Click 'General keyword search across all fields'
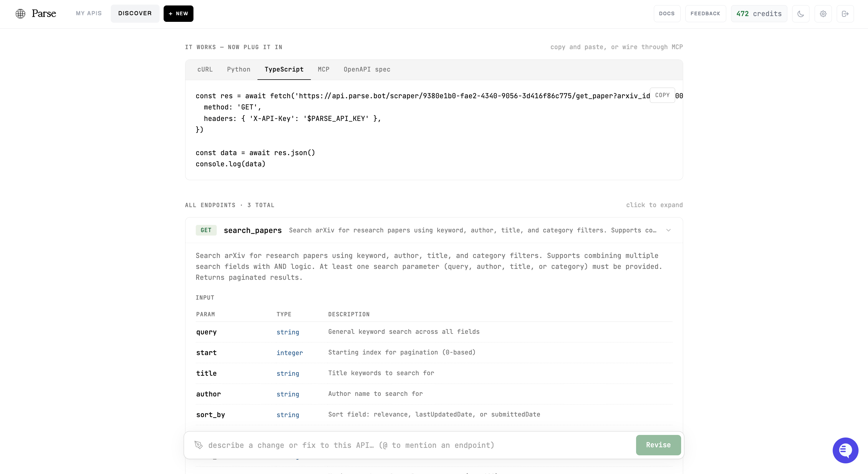Viewport: 868px width, 474px height. 404,332
